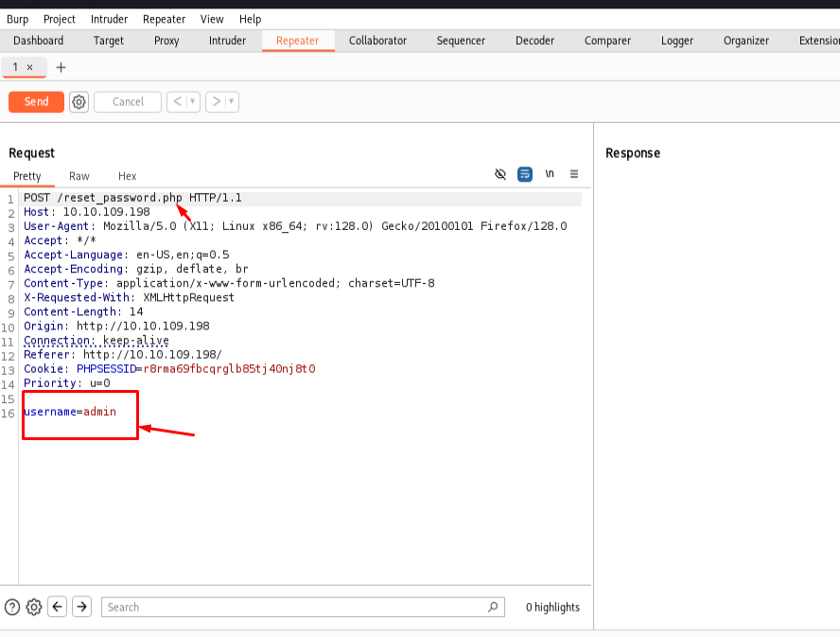This screenshot has width=840, height=637.
Task: Expand the back history dropdown arrow
Action: [x=193, y=101]
